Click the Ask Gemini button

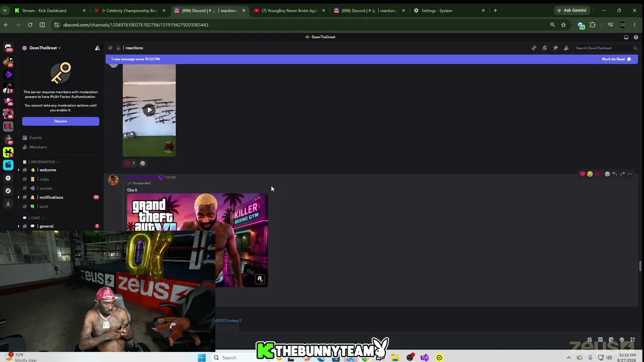[x=571, y=11]
